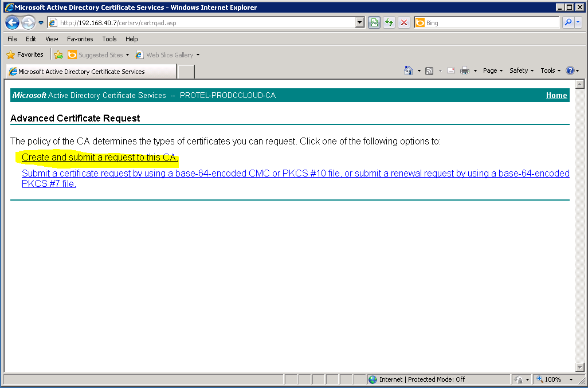The image size is (588, 388).
Task: Open the Tools menu in menu bar
Action: [109, 39]
